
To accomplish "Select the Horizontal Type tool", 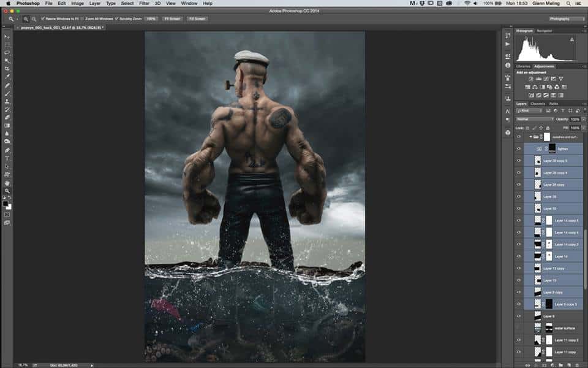I will coord(7,158).
